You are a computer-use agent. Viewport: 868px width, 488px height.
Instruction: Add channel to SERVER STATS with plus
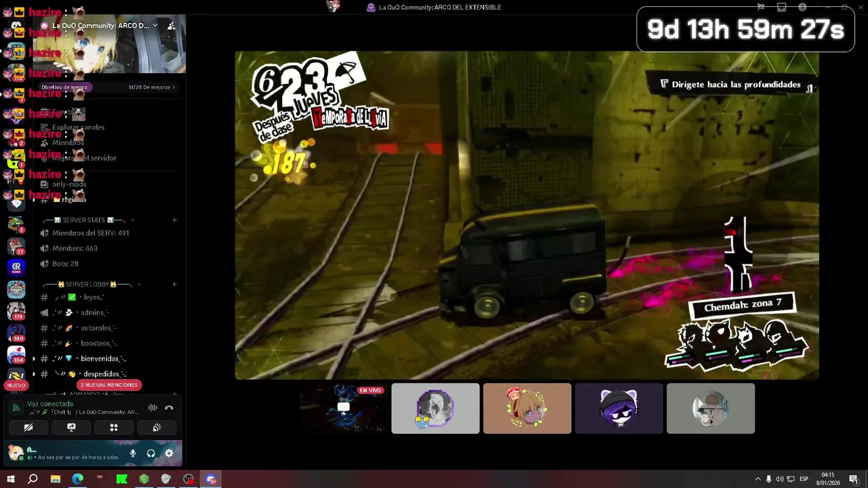coord(174,220)
